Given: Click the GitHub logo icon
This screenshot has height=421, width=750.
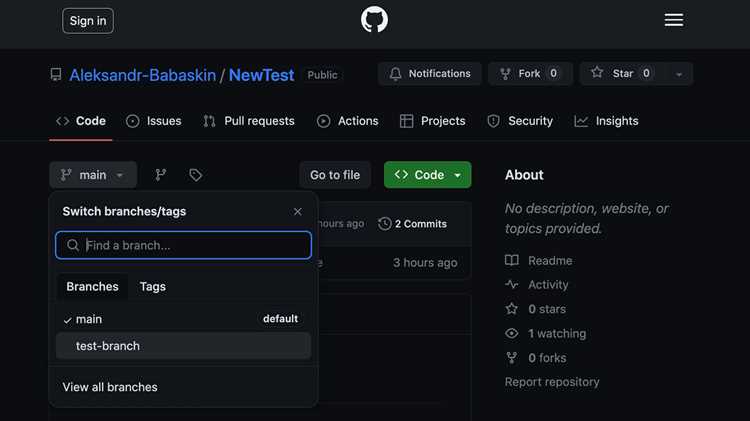Looking at the screenshot, I should click(x=374, y=20).
